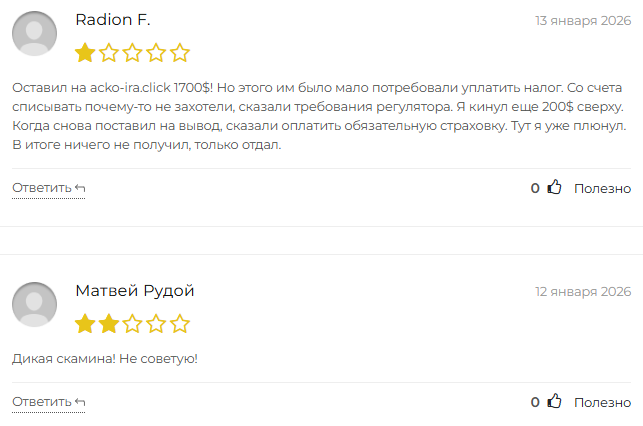Mark Radion F.'s review as Полезно
643x426 pixels.
[602, 188]
